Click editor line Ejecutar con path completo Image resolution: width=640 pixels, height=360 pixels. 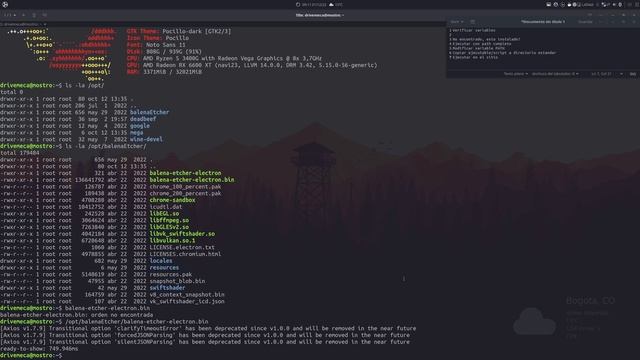[482, 44]
